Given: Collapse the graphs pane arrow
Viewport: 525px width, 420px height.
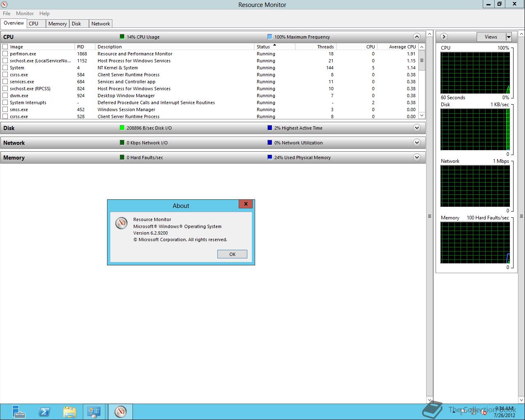Looking at the screenshot, I should pos(444,37).
